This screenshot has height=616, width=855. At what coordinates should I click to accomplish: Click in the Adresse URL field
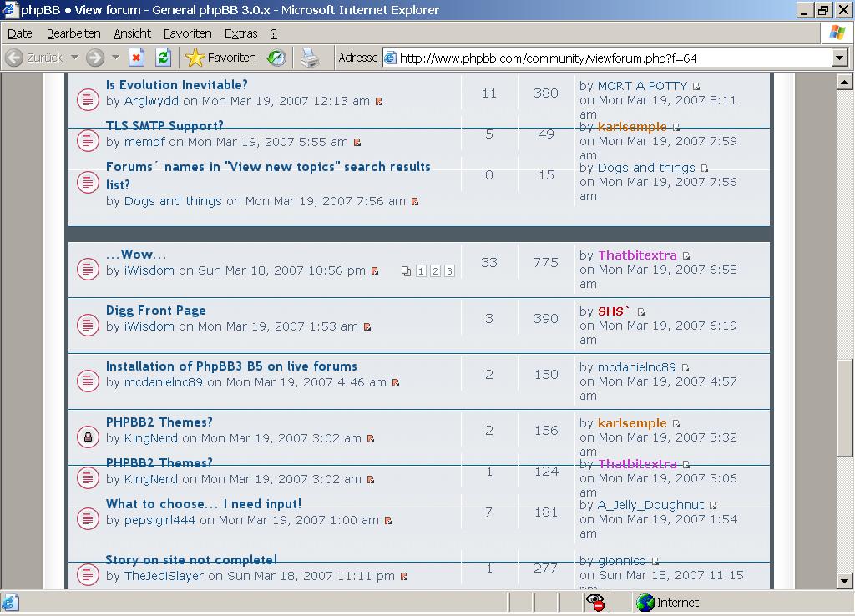pos(610,58)
